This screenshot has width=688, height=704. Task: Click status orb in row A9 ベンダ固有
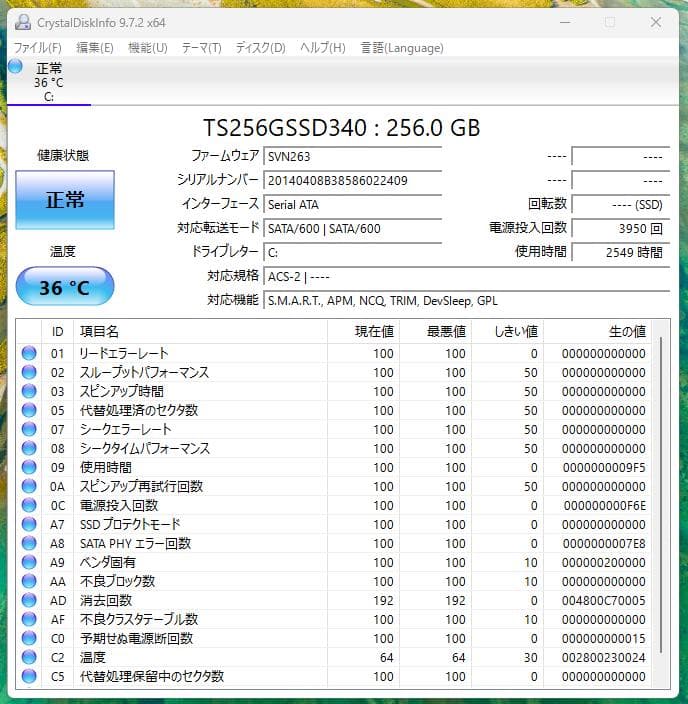[x=29, y=562]
